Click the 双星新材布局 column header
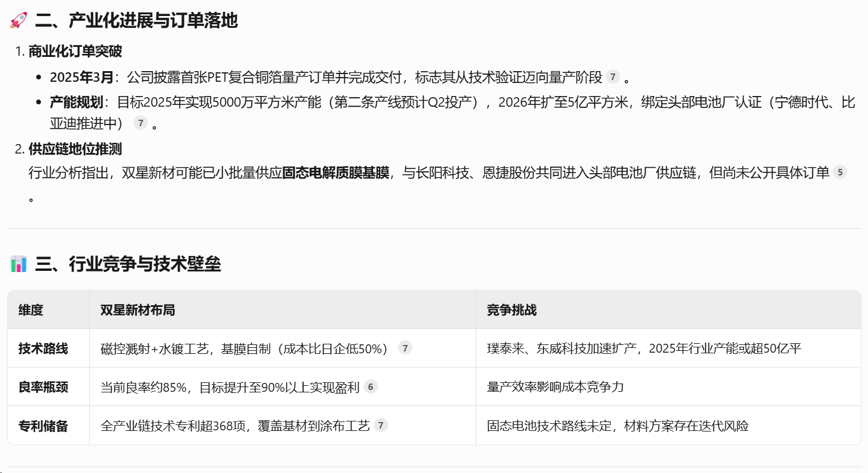This screenshot has width=868, height=473. [138, 310]
